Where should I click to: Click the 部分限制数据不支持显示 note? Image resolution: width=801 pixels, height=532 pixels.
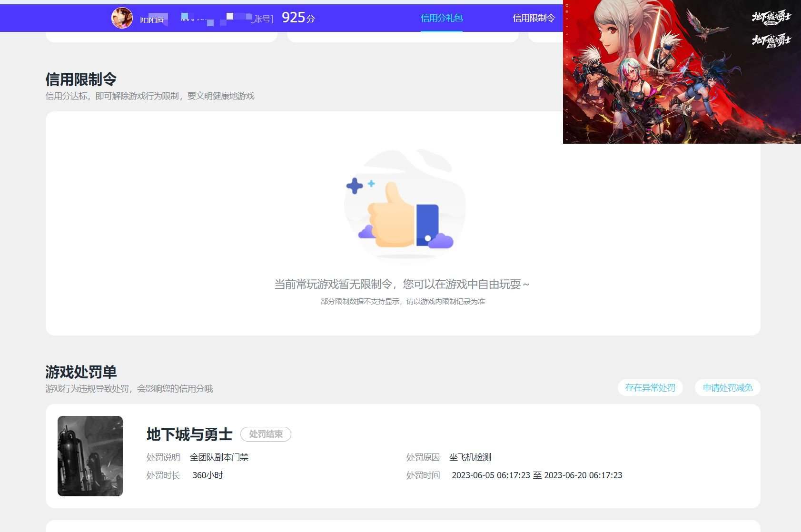pos(403,301)
